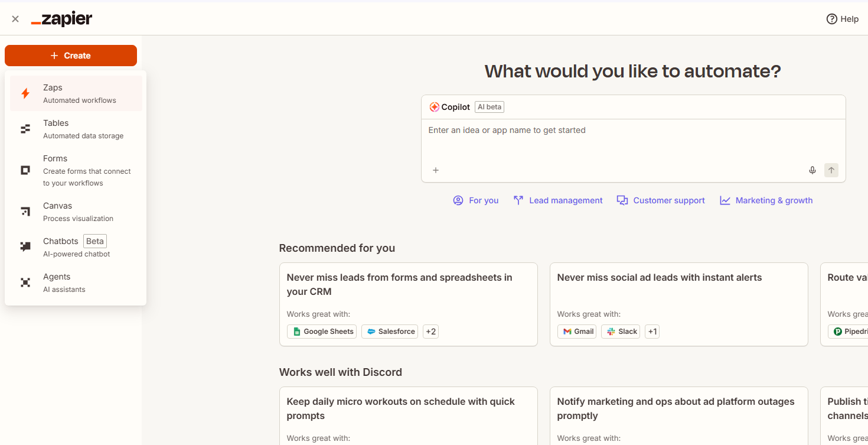868x445 pixels.
Task: Switch to Marketing & growth category
Action: point(766,200)
